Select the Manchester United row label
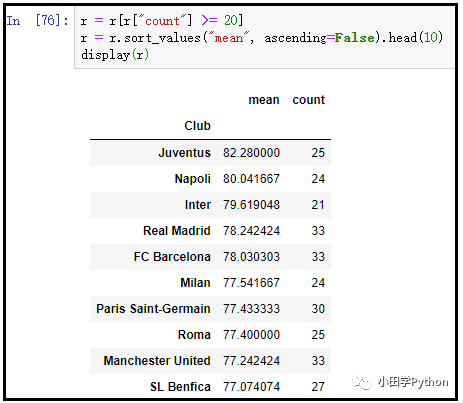Image resolution: width=463 pixels, height=403 pixels. (x=157, y=361)
